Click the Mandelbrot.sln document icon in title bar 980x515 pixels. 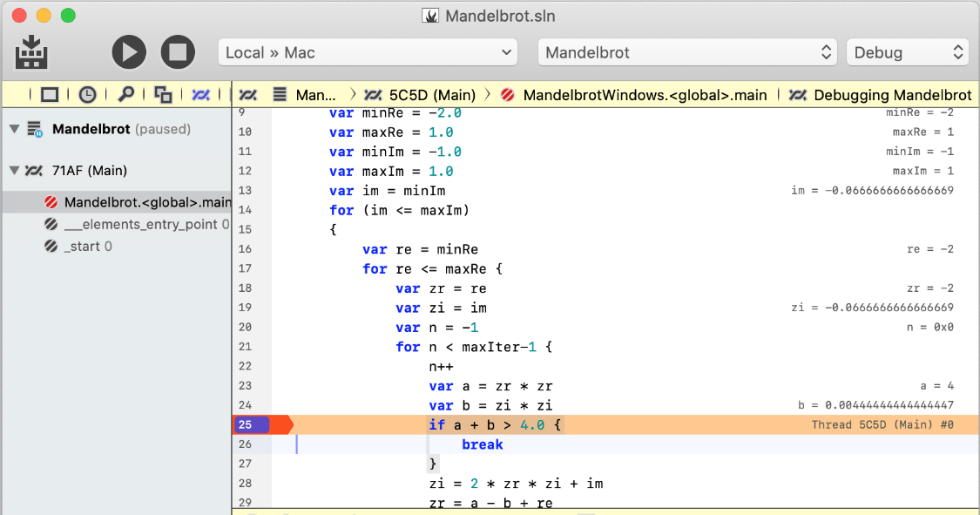[430, 16]
